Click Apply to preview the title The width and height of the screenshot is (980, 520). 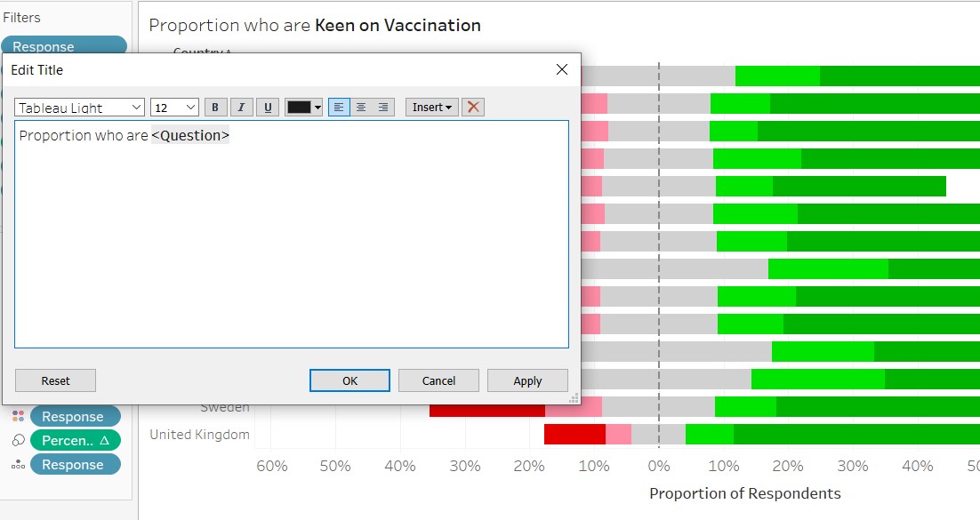coord(527,380)
